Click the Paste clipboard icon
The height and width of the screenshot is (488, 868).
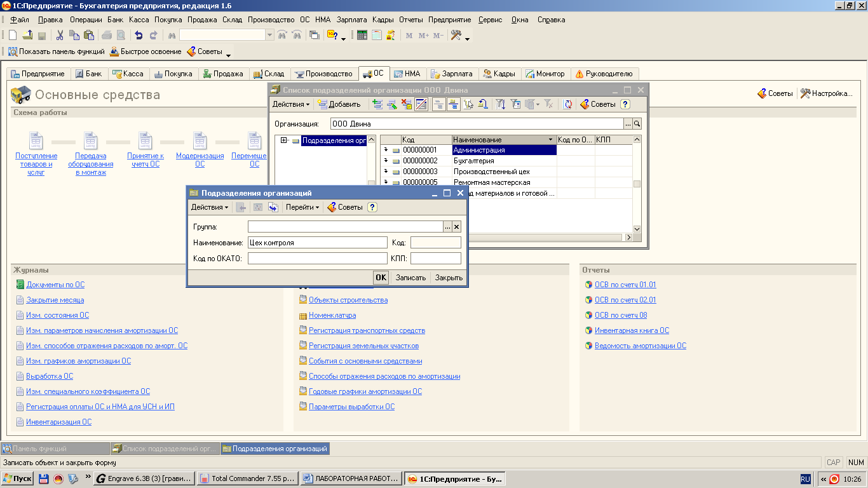pyautogui.click(x=89, y=36)
